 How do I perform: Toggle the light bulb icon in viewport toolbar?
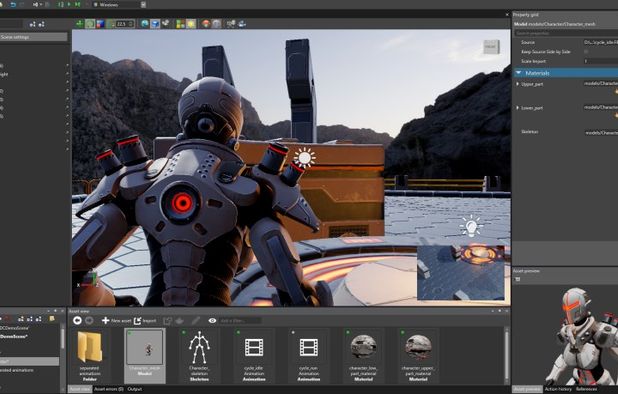coord(191,24)
